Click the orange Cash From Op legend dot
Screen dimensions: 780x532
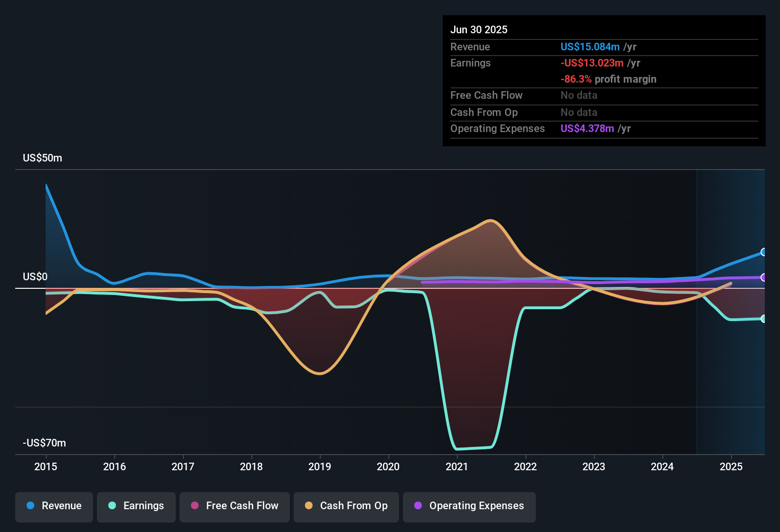point(309,506)
